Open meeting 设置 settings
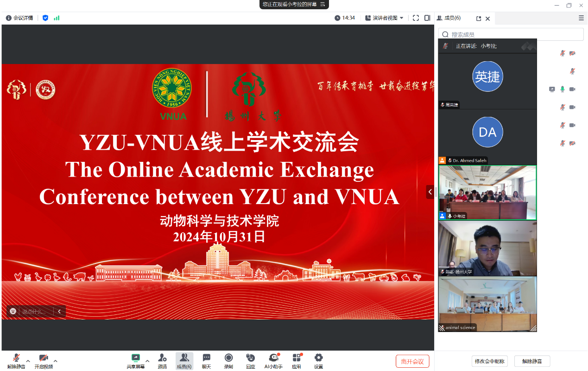 pos(318,360)
